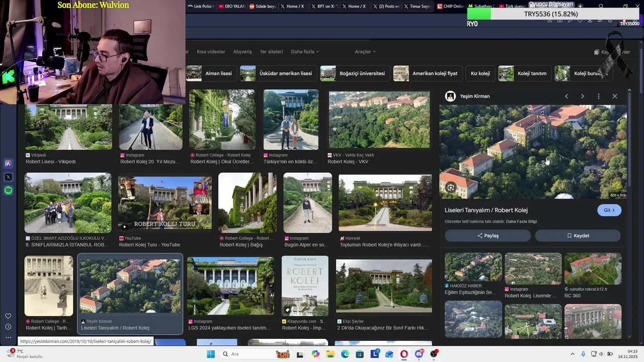Expand the Daha fazla dropdown
The image size is (644, 362).
[305, 52]
